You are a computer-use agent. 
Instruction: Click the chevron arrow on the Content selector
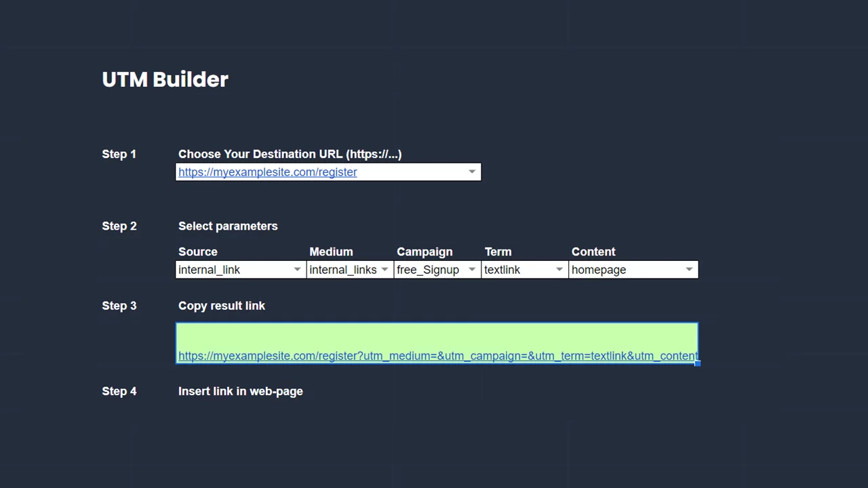coord(689,270)
